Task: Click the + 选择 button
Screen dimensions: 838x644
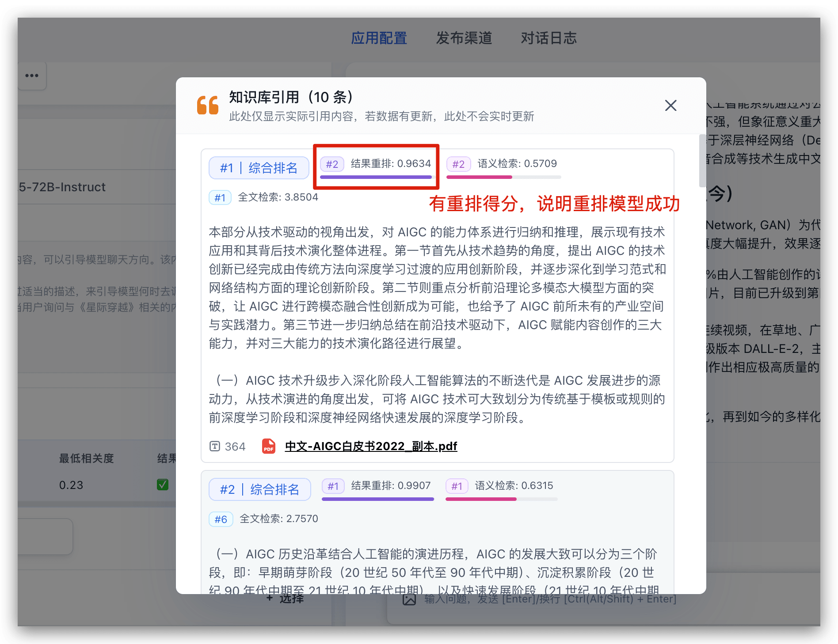Action: coord(285,599)
